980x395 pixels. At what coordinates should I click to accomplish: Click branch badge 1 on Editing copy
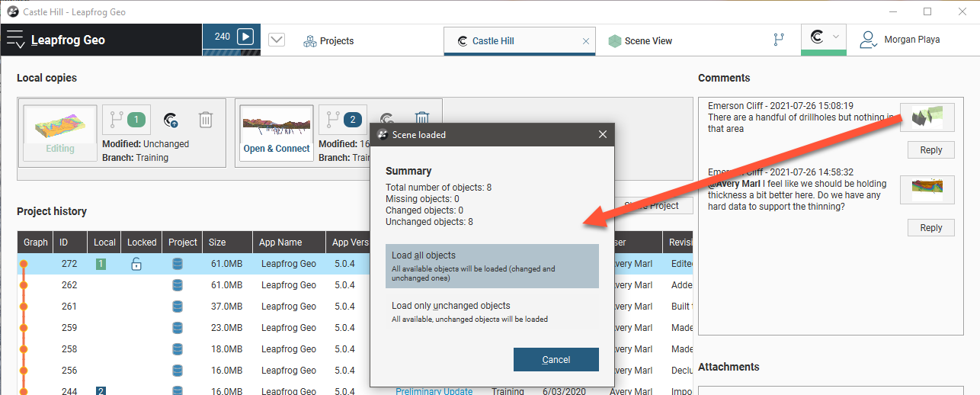click(127, 120)
